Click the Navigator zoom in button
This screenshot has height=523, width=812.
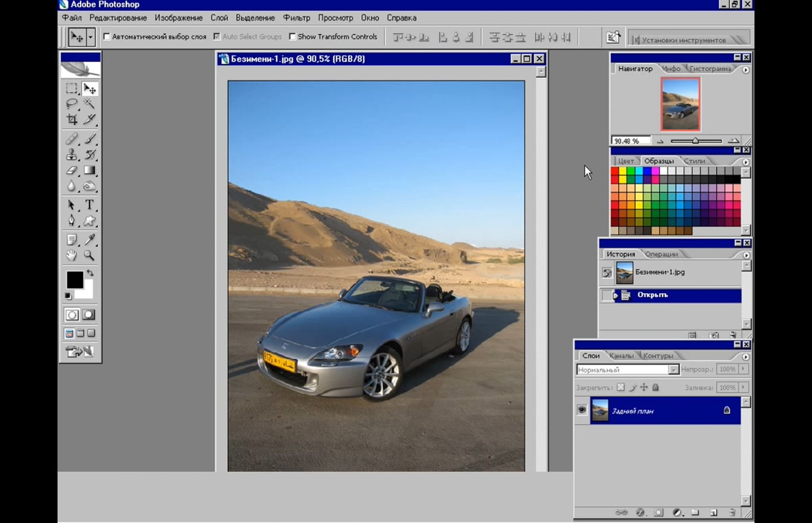pos(733,140)
